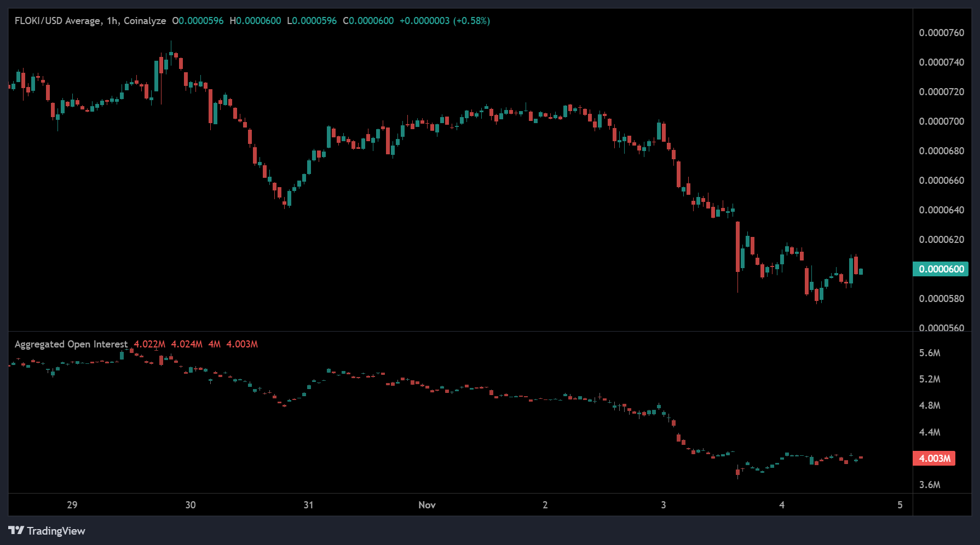
Task: Click the TradingView logo icon
Action: coord(16,530)
